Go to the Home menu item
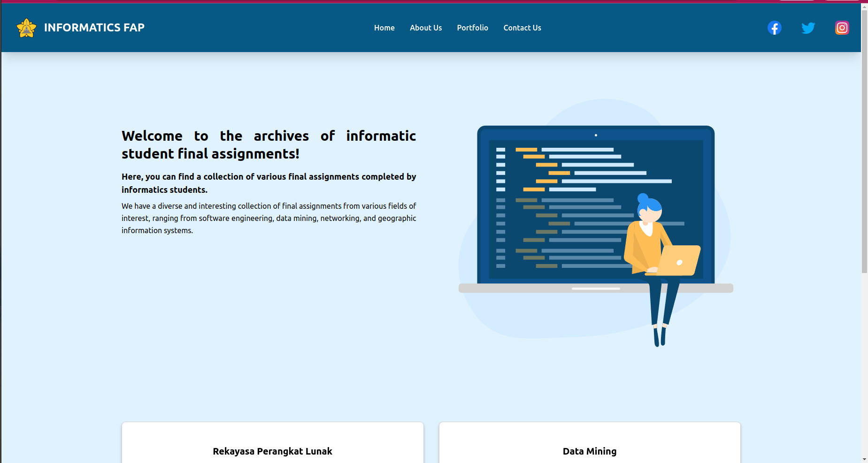This screenshot has width=868, height=463. (x=384, y=28)
